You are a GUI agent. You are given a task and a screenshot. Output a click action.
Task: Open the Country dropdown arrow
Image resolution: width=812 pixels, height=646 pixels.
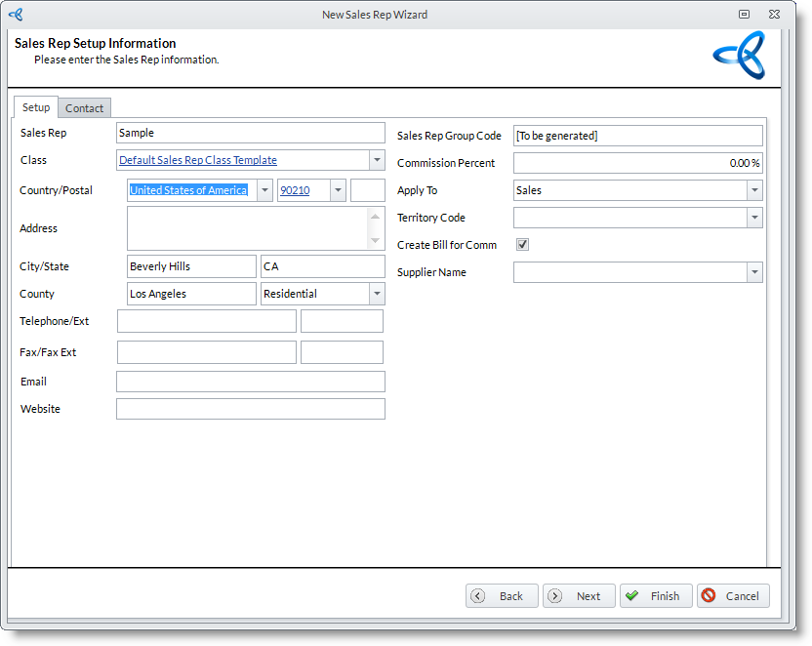(x=264, y=190)
